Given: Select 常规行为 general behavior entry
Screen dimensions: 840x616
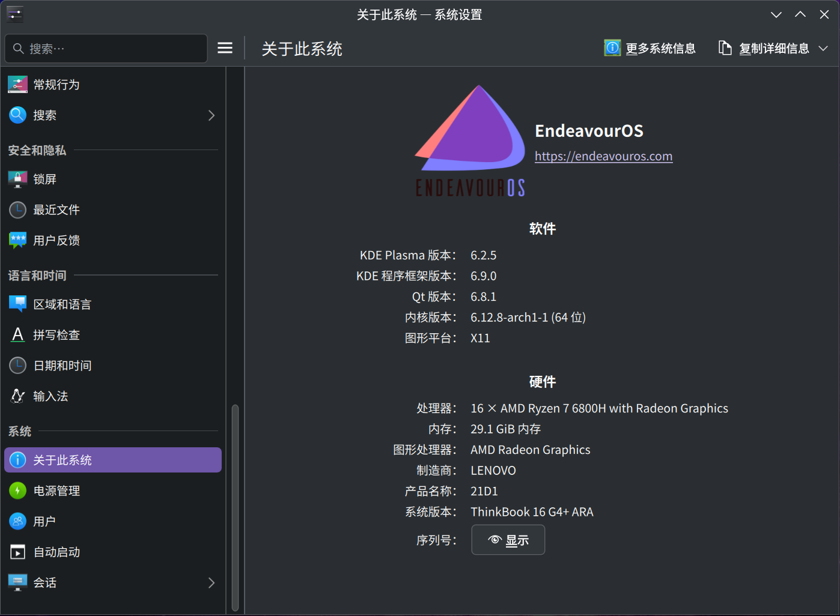Looking at the screenshot, I should (56, 85).
